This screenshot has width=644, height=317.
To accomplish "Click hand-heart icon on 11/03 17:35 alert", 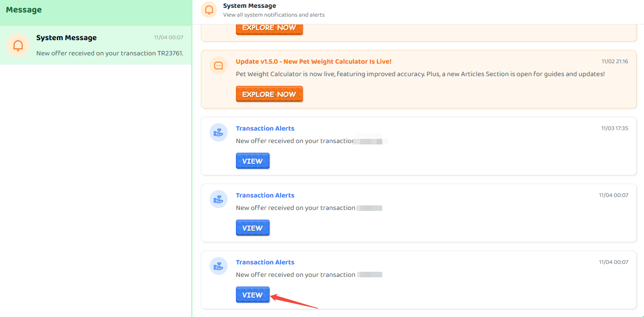I will (219, 132).
